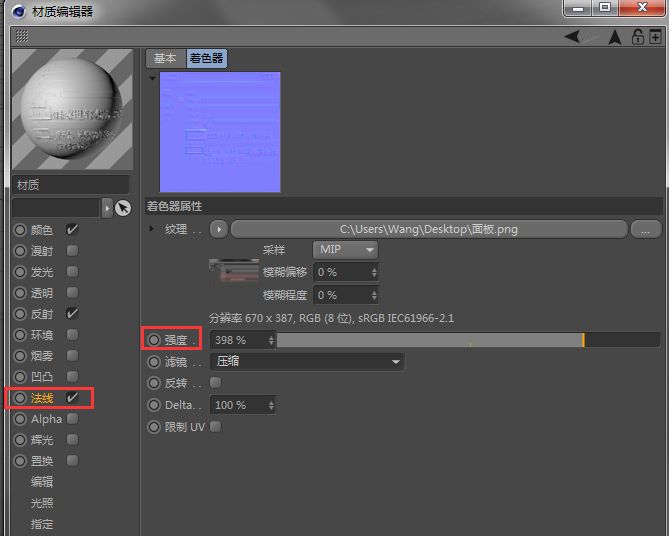
Task: Open the 光照 section
Action: (x=42, y=503)
